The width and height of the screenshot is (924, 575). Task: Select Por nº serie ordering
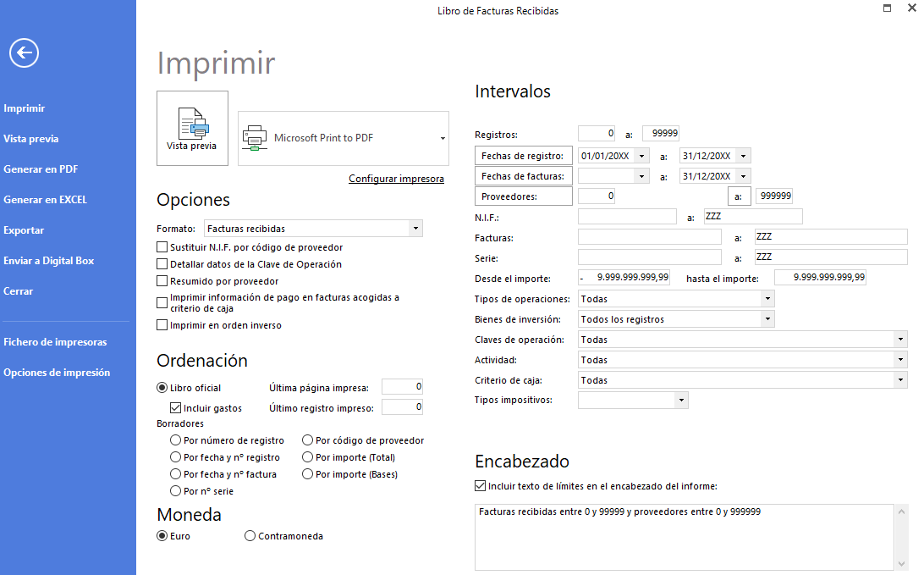(175, 491)
